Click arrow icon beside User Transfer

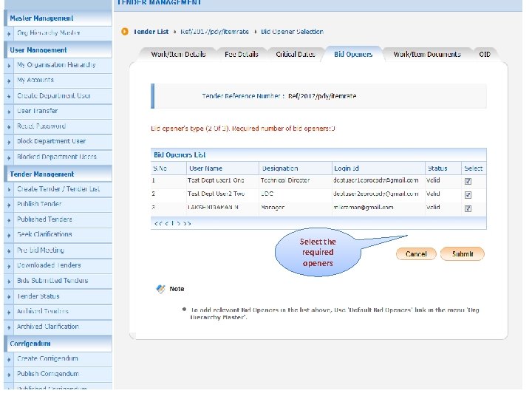[9, 112]
